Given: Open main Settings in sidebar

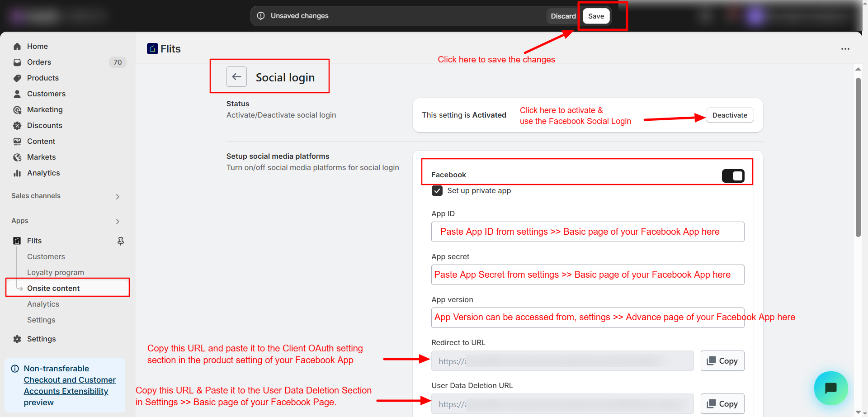Looking at the screenshot, I should tap(41, 339).
